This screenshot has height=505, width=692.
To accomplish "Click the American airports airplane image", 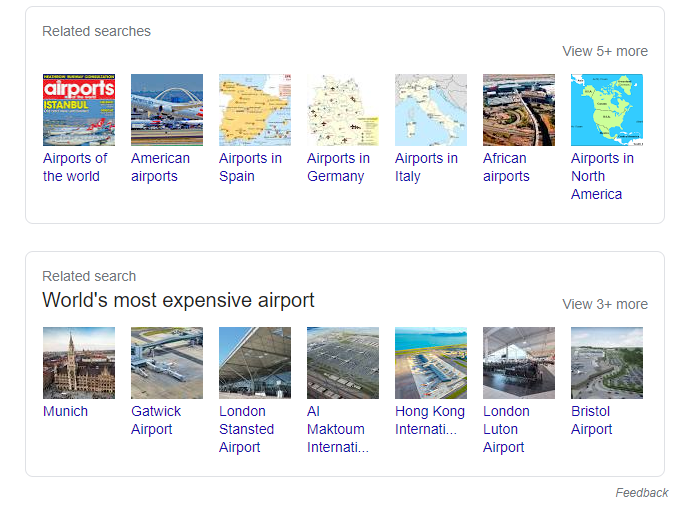I will (167, 110).
